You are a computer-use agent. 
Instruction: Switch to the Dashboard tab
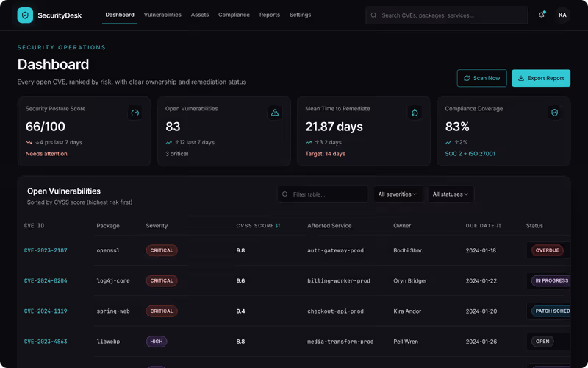(x=120, y=15)
